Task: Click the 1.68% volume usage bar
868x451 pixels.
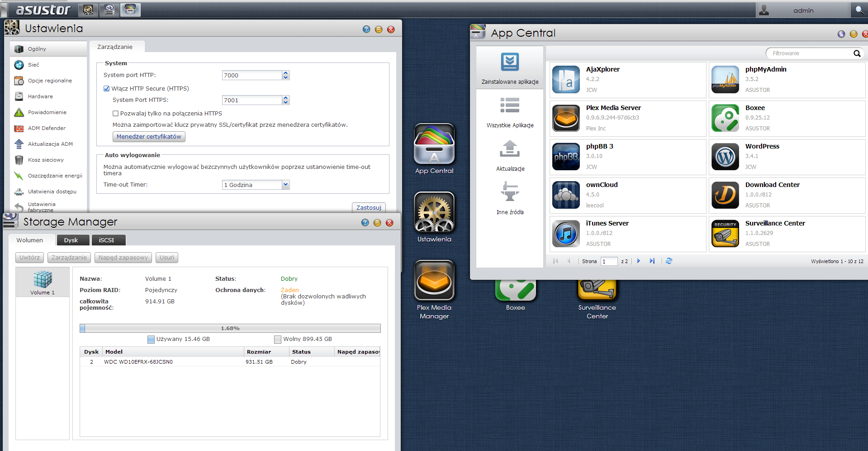Action: tap(230, 328)
